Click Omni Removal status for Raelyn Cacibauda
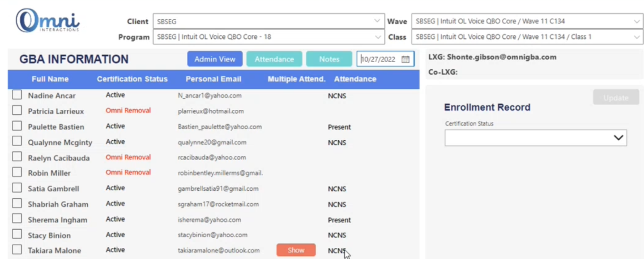Image resolution: width=644 pixels, height=259 pixels. (128, 157)
